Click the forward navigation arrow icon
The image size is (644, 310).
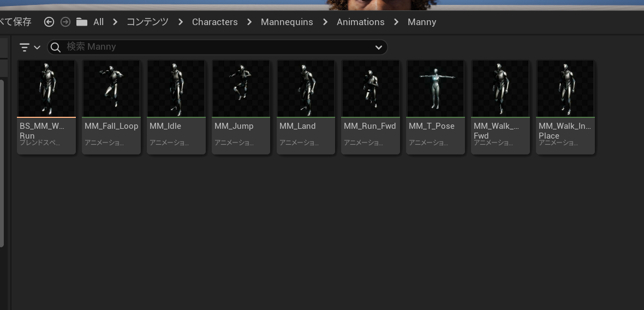point(65,22)
